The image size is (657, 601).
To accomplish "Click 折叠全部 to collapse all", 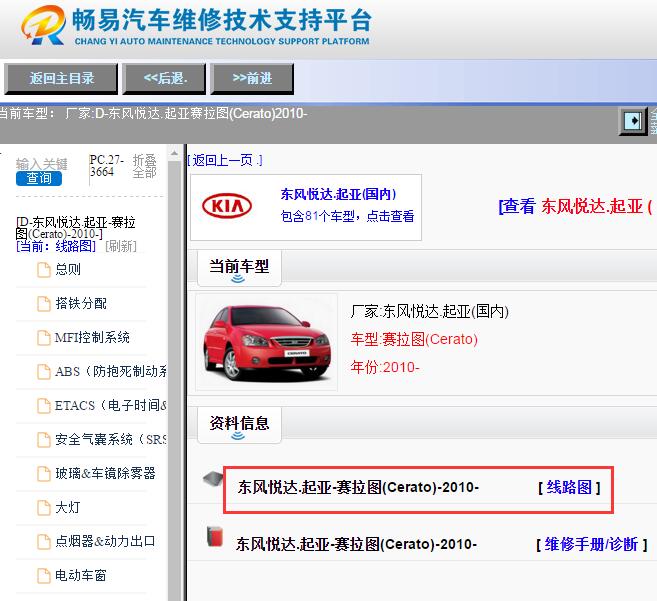I will coord(144,166).
